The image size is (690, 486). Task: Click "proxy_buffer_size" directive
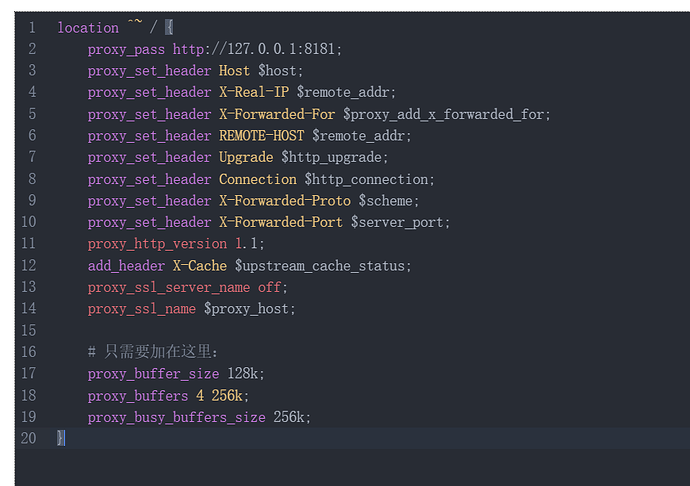153,374
